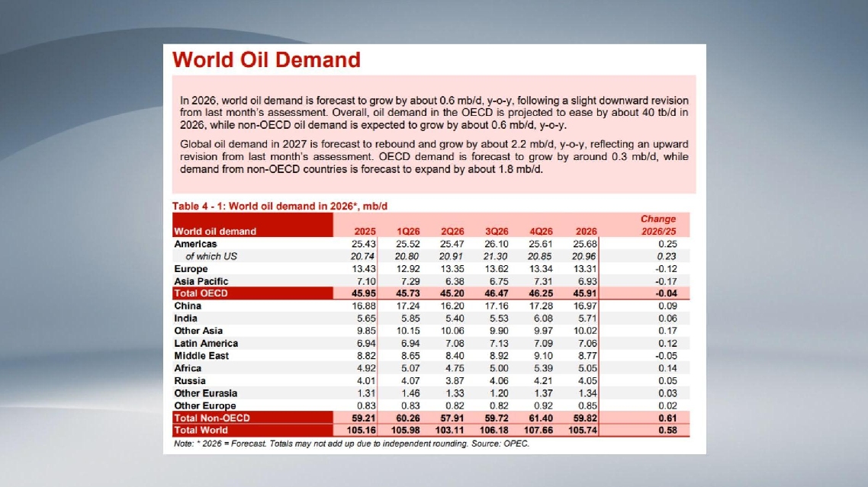Viewport: 868px width, 487px height.
Task: Select table caption 'Table 4 - 1: World oil demand in 2026*, mb/d'
Action: click(280, 206)
